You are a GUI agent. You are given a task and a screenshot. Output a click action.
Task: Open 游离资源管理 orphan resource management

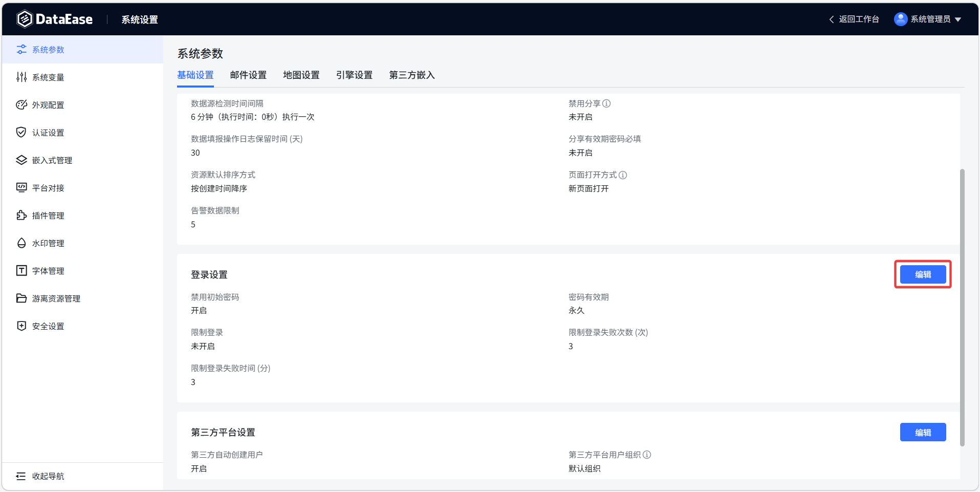click(56, 298)
